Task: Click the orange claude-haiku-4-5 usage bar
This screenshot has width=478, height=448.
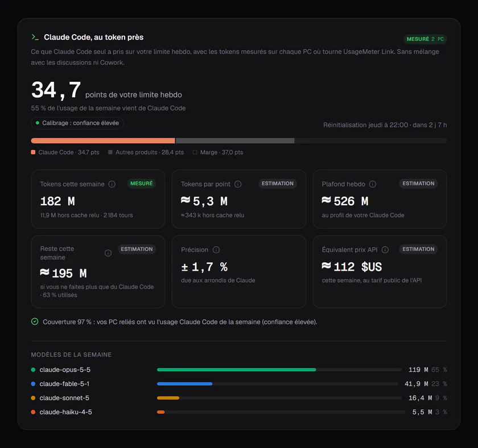Action: coord(161,412)
